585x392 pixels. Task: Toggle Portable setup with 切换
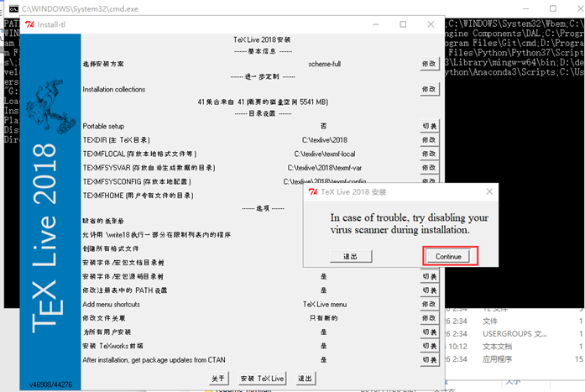coord(430,126)
